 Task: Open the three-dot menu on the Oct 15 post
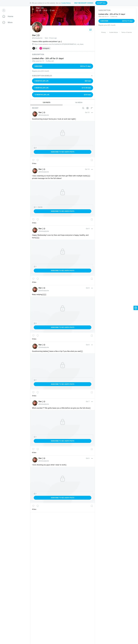[92, 112]
